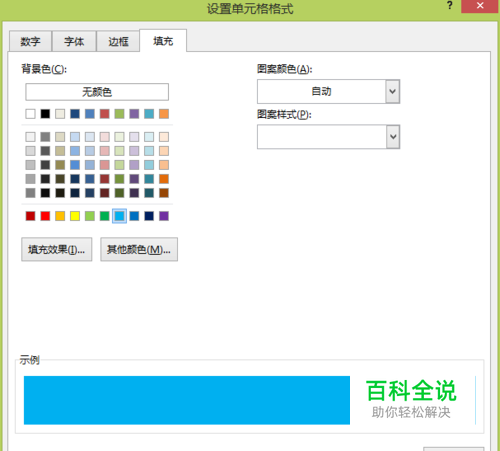The height and width of the screenshot is (451, 500).
Task: Pick the green standard color swatch
Action: (105, 216)
